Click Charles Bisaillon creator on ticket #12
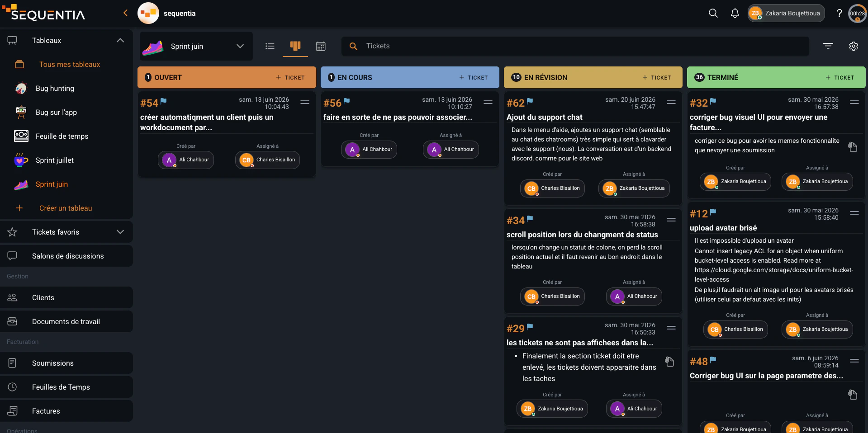The image size is (868, 433). click(x=735, y=329)
